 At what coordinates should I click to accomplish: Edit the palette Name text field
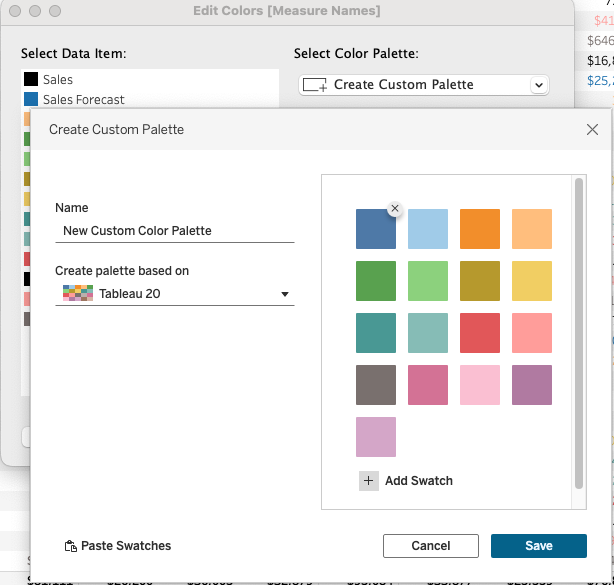(x=174, y=230)
